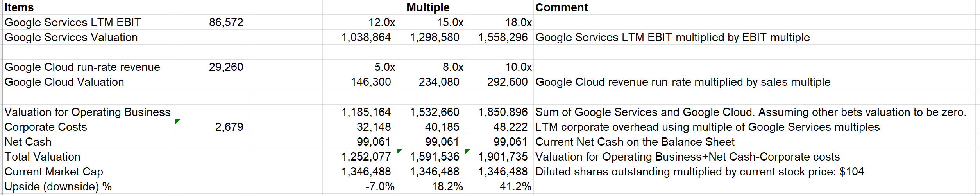The width and height of the screenshot is (980, 195).
Task: Select the 29,260 run-rate revenue cell
Action: [212, 67]
